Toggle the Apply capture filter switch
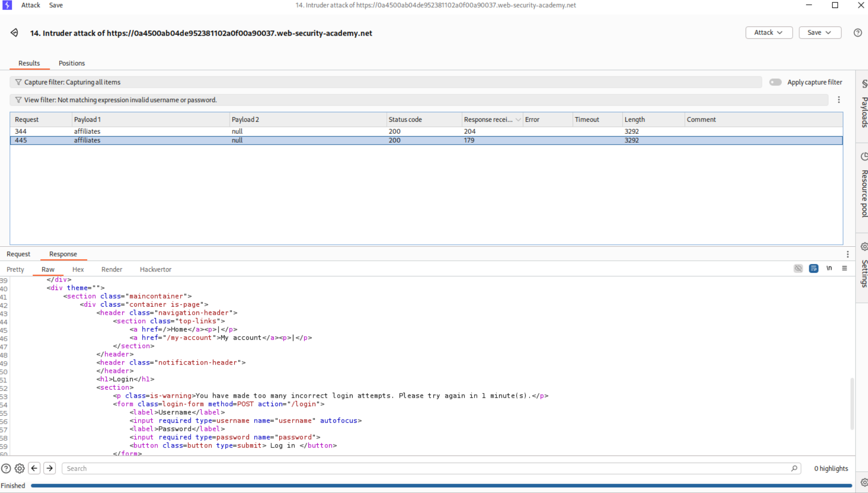868x493 pixels. point(775,82)
